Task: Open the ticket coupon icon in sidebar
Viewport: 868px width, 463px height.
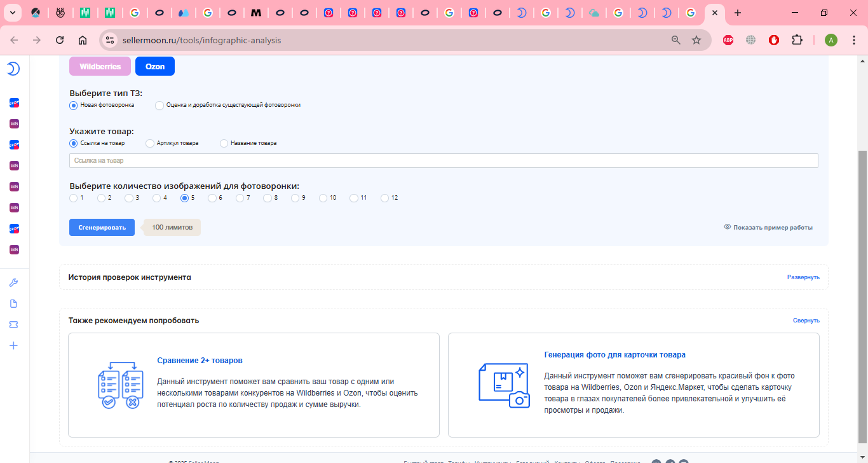Action: 14,324
